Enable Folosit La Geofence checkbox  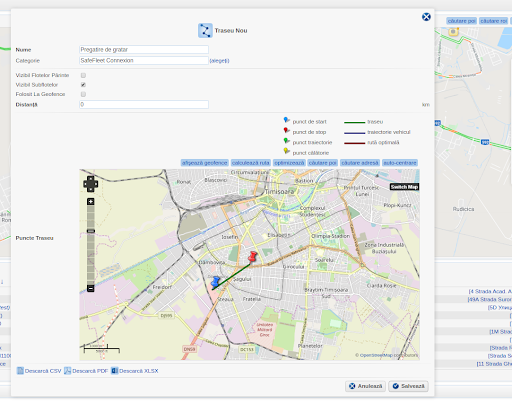click(83, 94)
